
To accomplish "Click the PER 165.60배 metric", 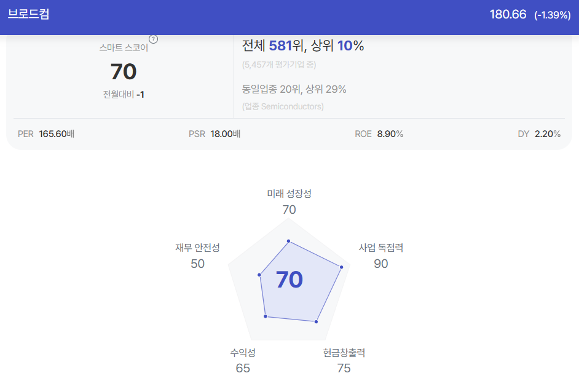I will (x=46, y=133).
